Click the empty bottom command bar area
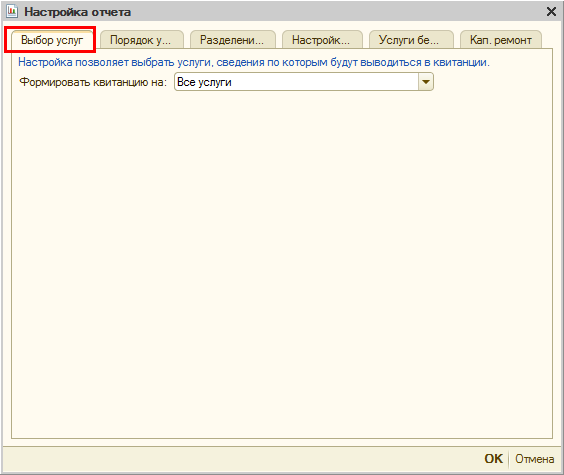 (x=241, y=459)
